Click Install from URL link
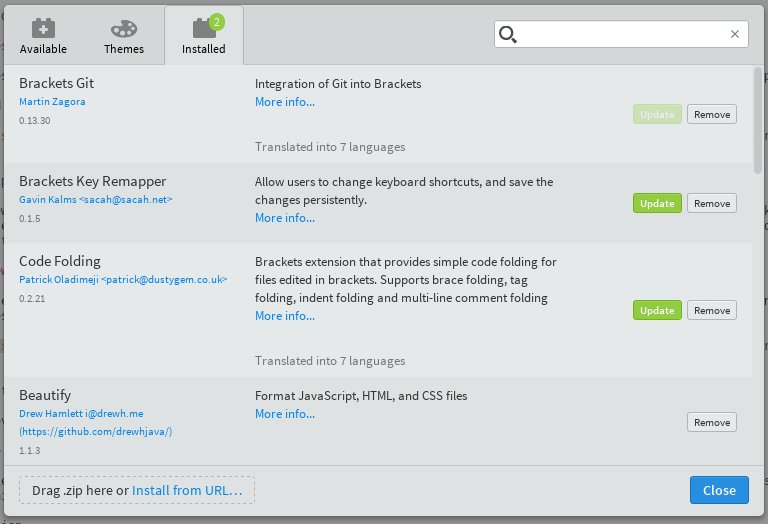The height and width of the screenshot is (524, 768). pyautogui.click(x=187, y=490)
